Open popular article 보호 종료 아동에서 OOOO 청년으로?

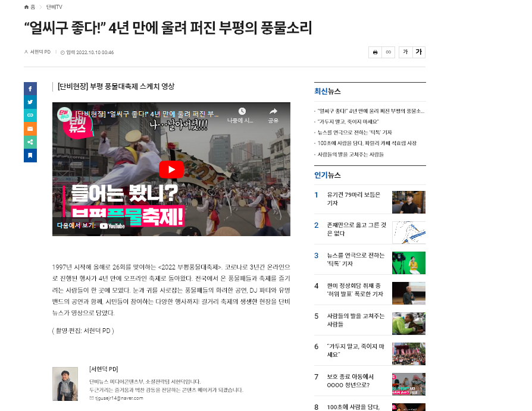pos(350,381)
